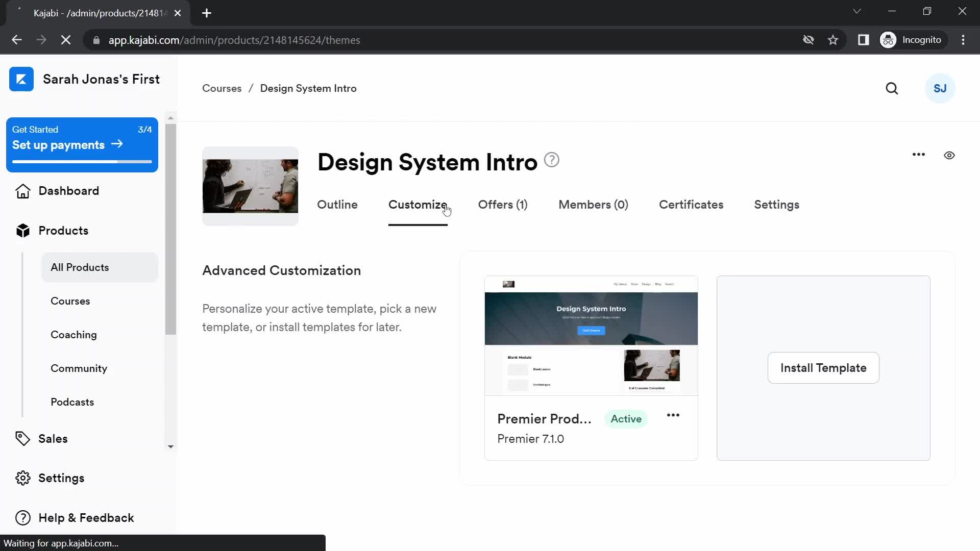Click the sidebar scroll up arrow

[170, 118]
